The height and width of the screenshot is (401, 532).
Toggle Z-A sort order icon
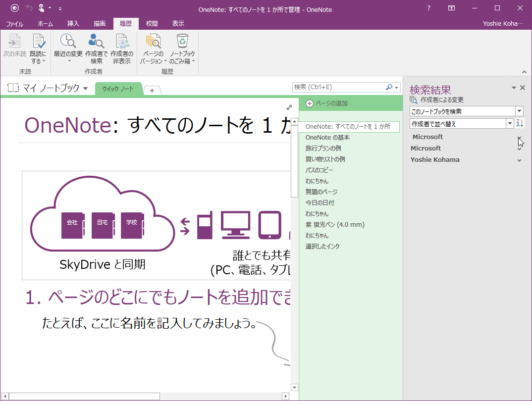[x=520, y=123]
